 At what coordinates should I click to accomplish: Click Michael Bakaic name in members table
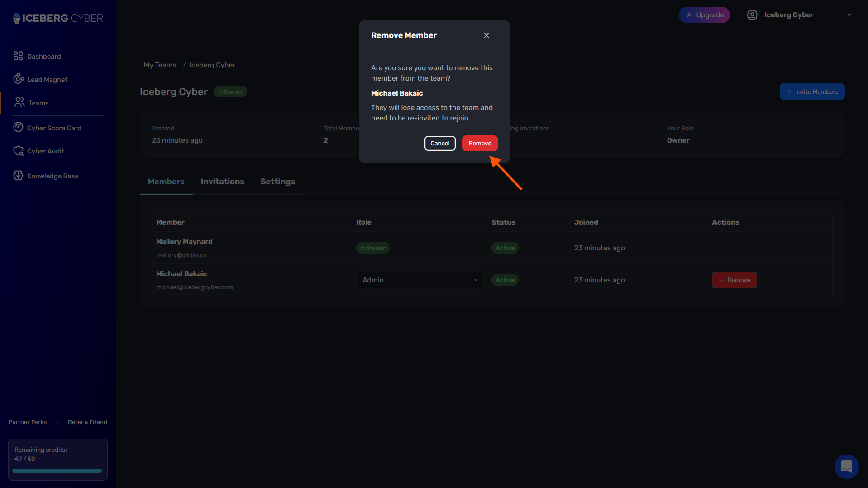tap(181, 274)
